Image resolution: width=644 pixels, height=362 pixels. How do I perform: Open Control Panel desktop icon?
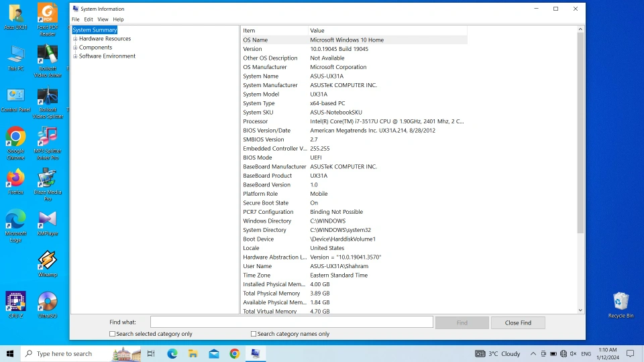(x=15, y=100)
